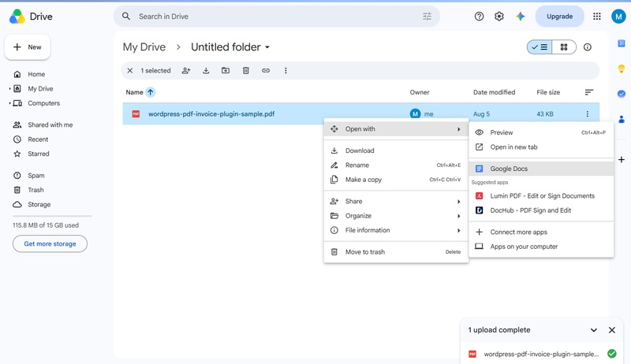Open the sort options icon in header
This screenshot has height=364, width=631.
click(x=588, y=92)
